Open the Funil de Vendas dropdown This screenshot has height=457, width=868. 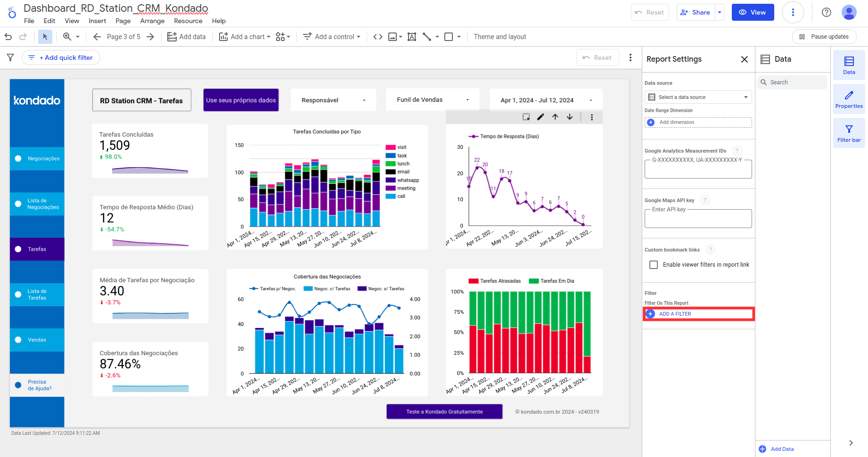432,100
